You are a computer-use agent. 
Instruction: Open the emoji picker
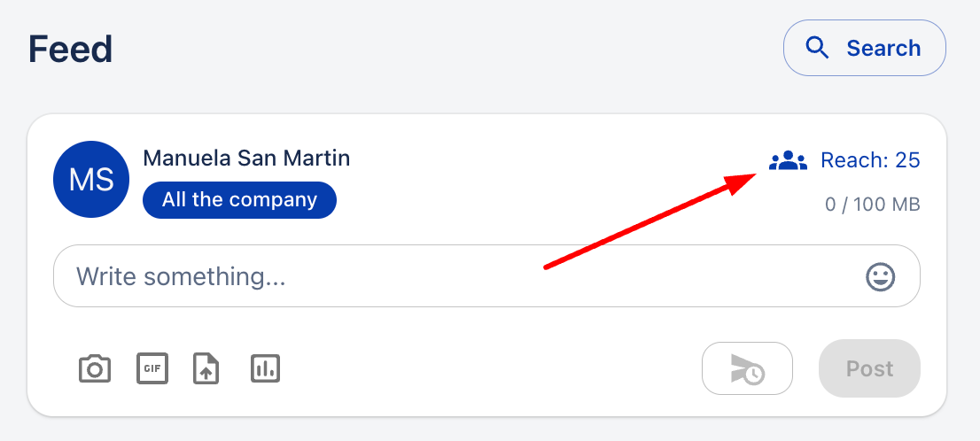[880, 276]
